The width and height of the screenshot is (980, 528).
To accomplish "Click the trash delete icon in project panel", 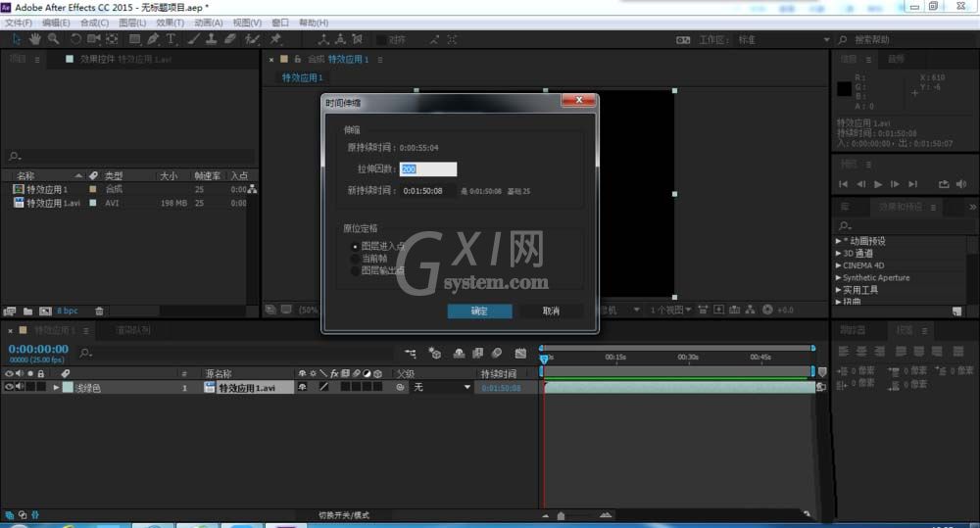I will (x=99, y=311).
